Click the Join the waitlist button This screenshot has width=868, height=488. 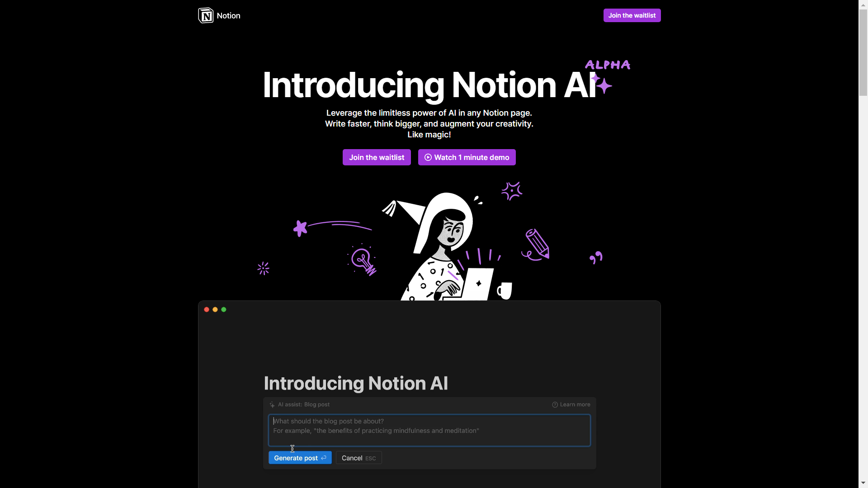377,157
